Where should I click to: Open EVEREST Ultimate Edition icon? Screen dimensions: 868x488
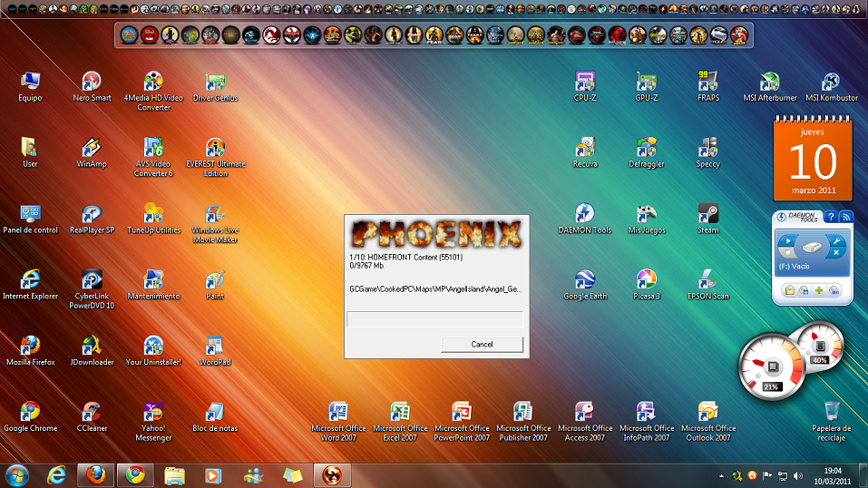click(215, 157)
